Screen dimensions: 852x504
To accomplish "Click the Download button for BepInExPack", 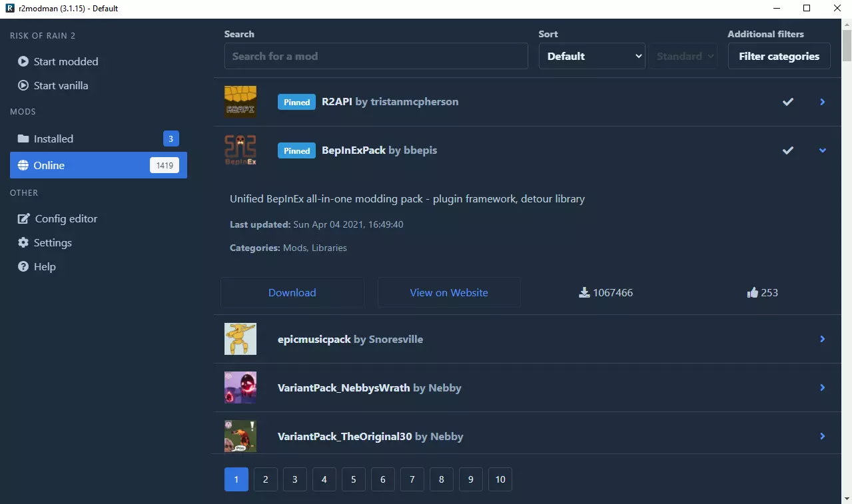I will (x=292, y=292).
